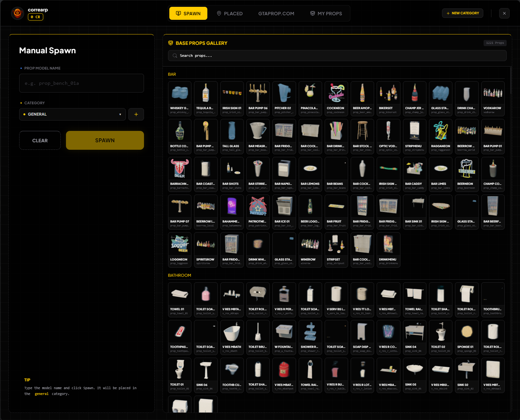The image size is (520, 420).
Task: Switch to the Placed tab
Action: (230, 13)
